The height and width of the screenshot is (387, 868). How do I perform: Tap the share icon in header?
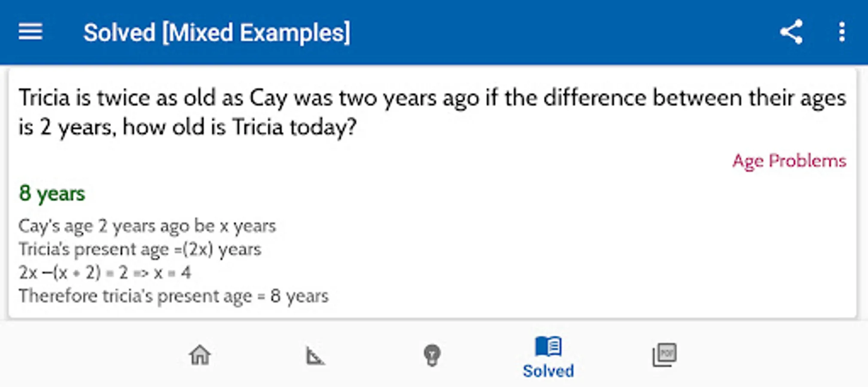click(791, 32)
